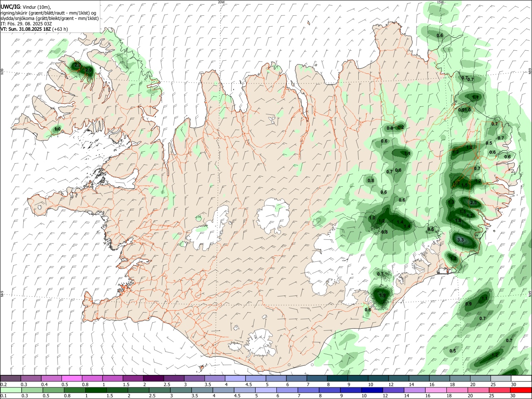Pick the dark blue swatch between 10 and 12
This screenshot has width=532, height=399.
tap(371, 390)
